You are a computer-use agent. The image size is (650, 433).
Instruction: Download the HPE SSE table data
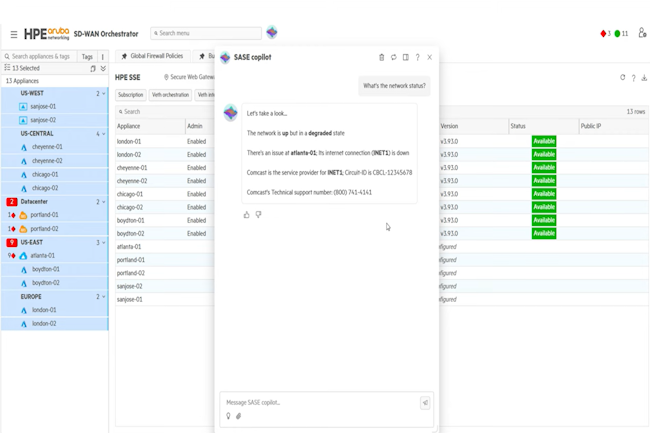pos(644,77)
